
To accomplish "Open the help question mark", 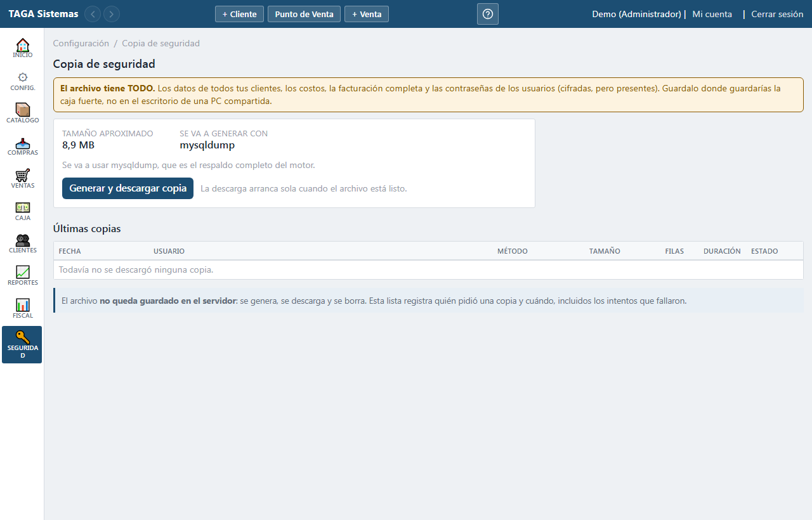I will coord(488,14).
